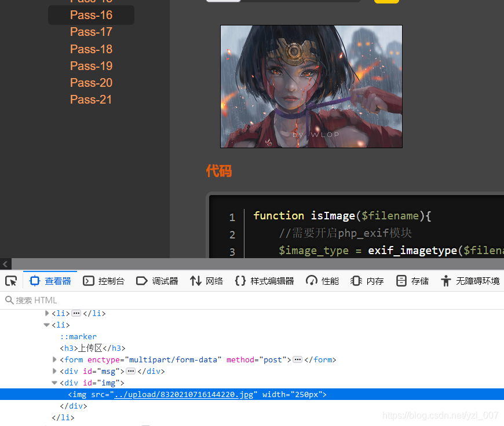Select the ::marker pseudo-element row
The image size is (504, 426).
pos(78,336)
